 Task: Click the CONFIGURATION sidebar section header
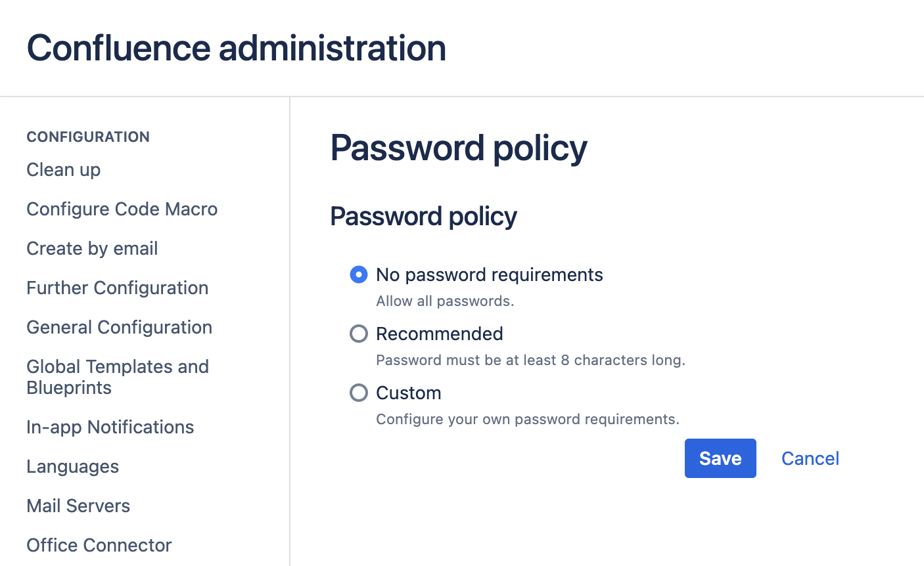click(88, 137)
